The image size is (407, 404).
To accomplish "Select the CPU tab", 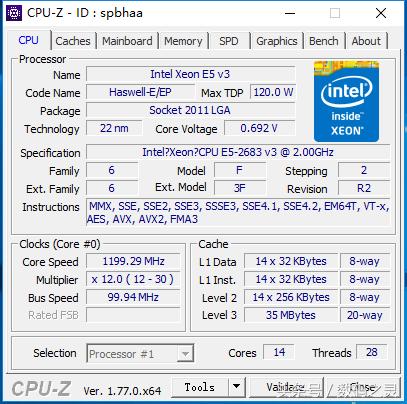I will pos(29,40).
